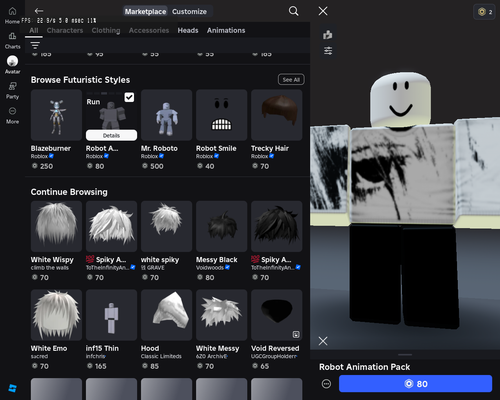Click the back arrow in marketplace header

click(x=39, y=11)
